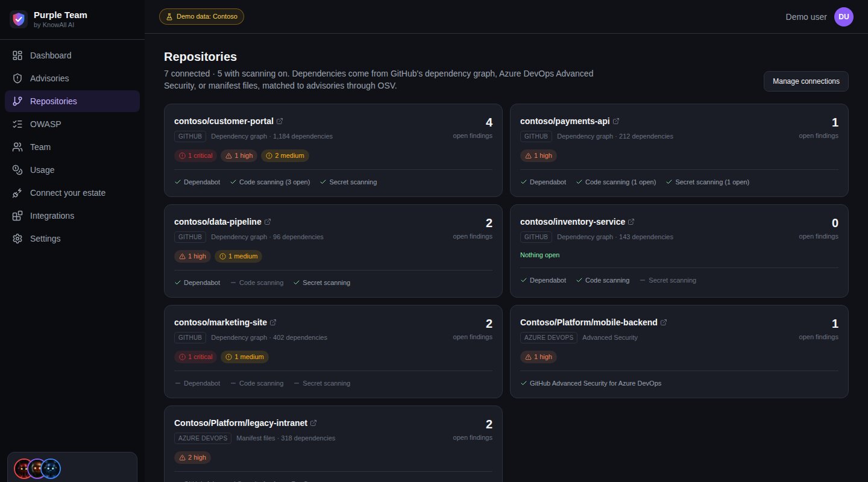Open external link icon for contoso/payments-api
The width and height of the screenshot is (868, 482).
pos(616,121)
